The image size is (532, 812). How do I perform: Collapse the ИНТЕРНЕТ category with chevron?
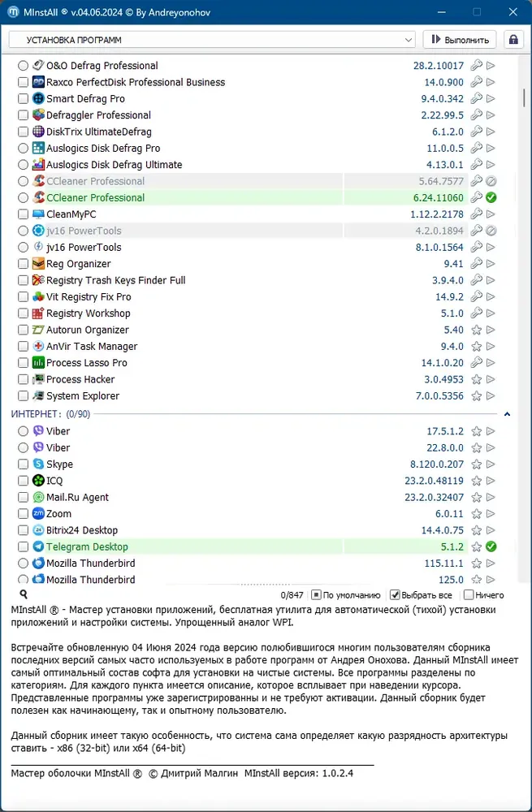507,414
